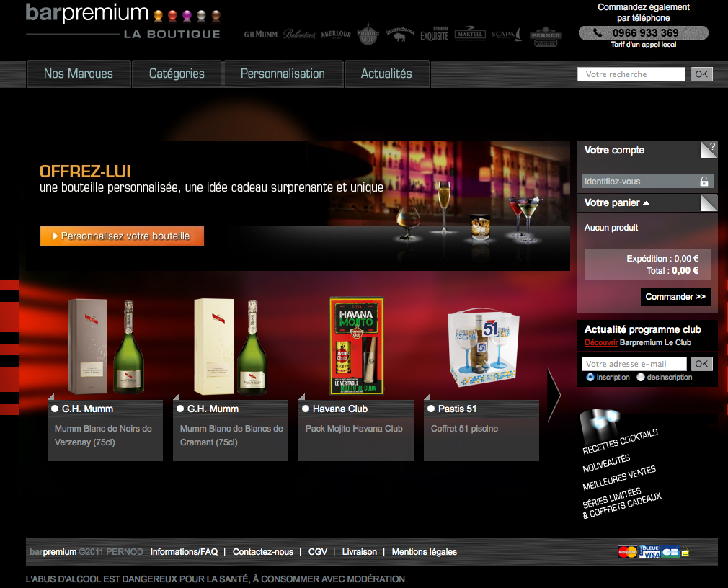Click the MasterCard payment icon
The height and width of the screenshot is (588, 728).
tap(628, 552)
